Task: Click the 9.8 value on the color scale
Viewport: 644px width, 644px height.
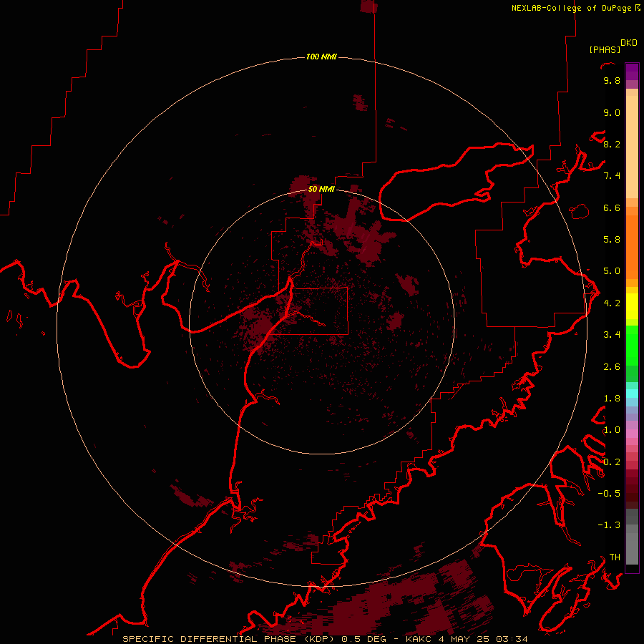Action: coord(612,80)
